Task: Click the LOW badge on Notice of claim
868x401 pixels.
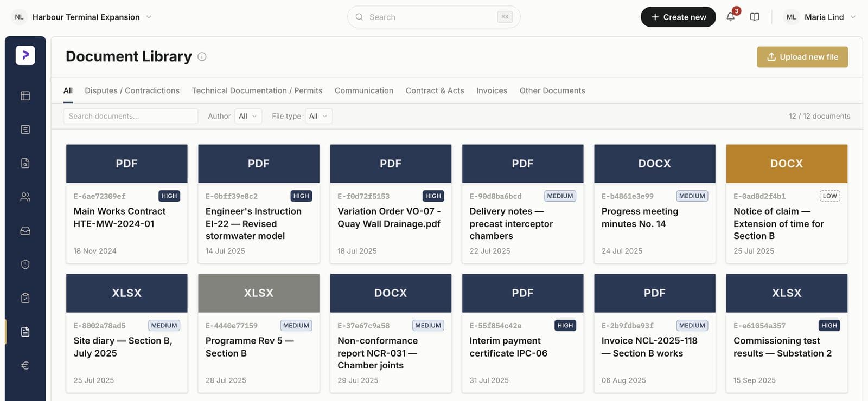Action: (x=829, y=196)
